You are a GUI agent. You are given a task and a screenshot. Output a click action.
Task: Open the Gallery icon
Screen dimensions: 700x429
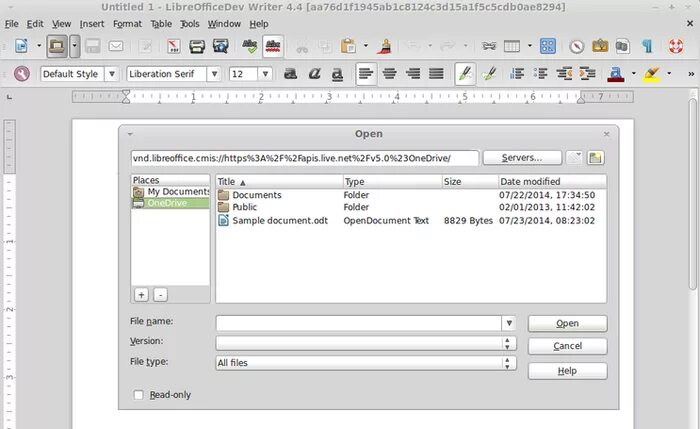click(x=600, y=46)
